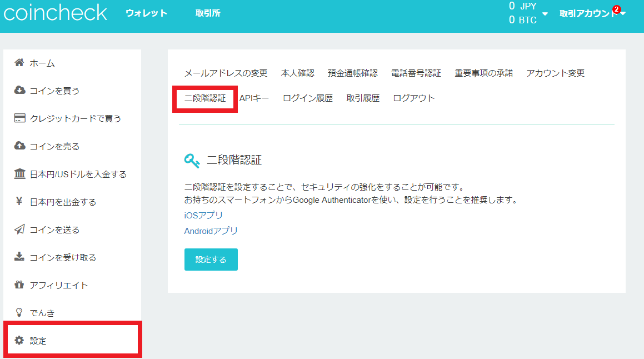
Task: Switch to 本人確認 tab
Action: (x=298, y=73)
